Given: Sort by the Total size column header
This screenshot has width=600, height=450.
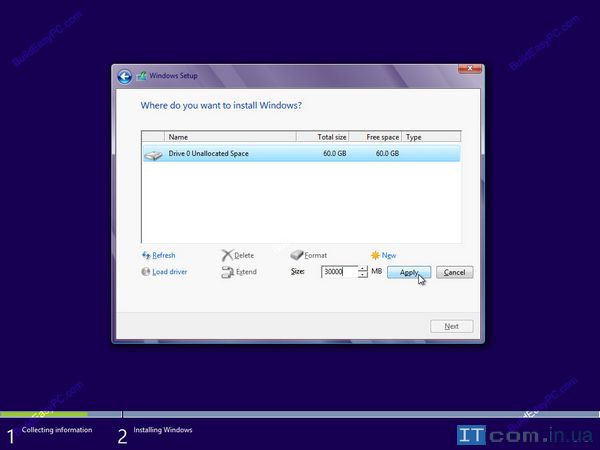Looking at the screenshot, I should (325, 137).
